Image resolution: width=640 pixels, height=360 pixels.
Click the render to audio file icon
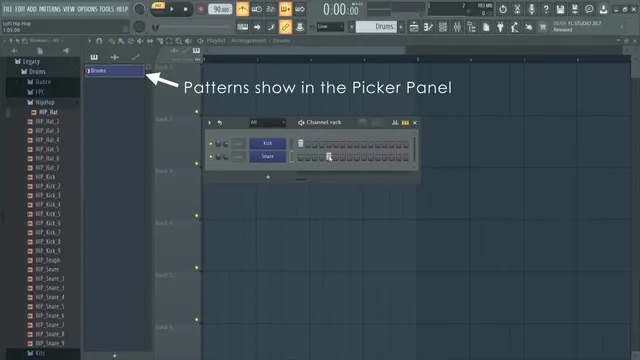(x=575, y=9)
